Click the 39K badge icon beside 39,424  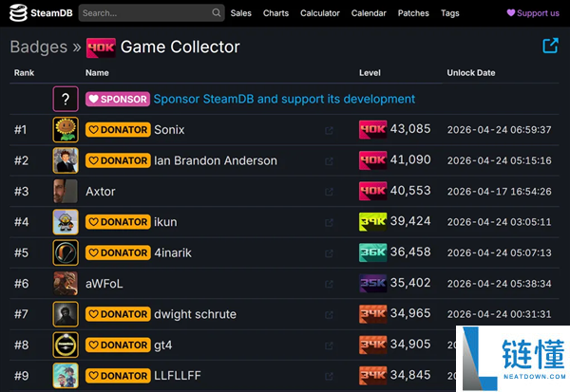point(373,221)
